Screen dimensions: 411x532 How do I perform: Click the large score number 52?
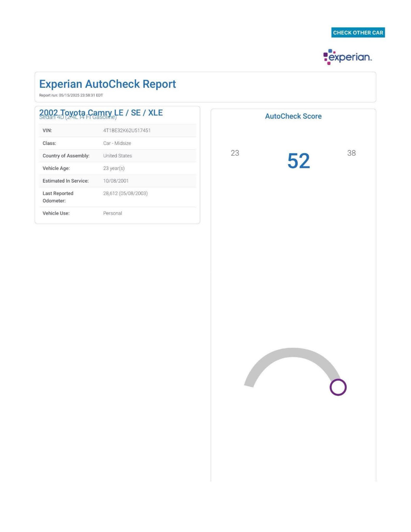299,161
